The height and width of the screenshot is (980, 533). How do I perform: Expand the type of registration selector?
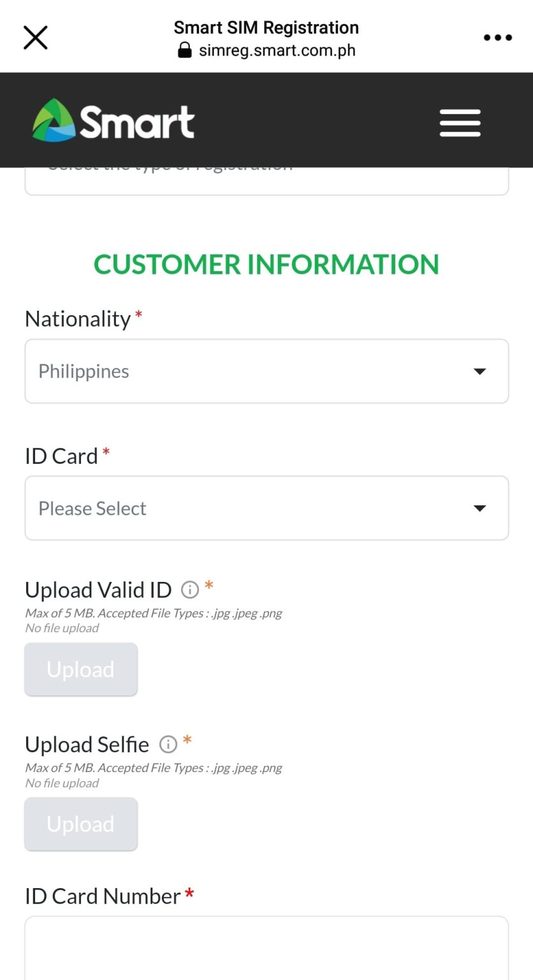click(266, 175)
